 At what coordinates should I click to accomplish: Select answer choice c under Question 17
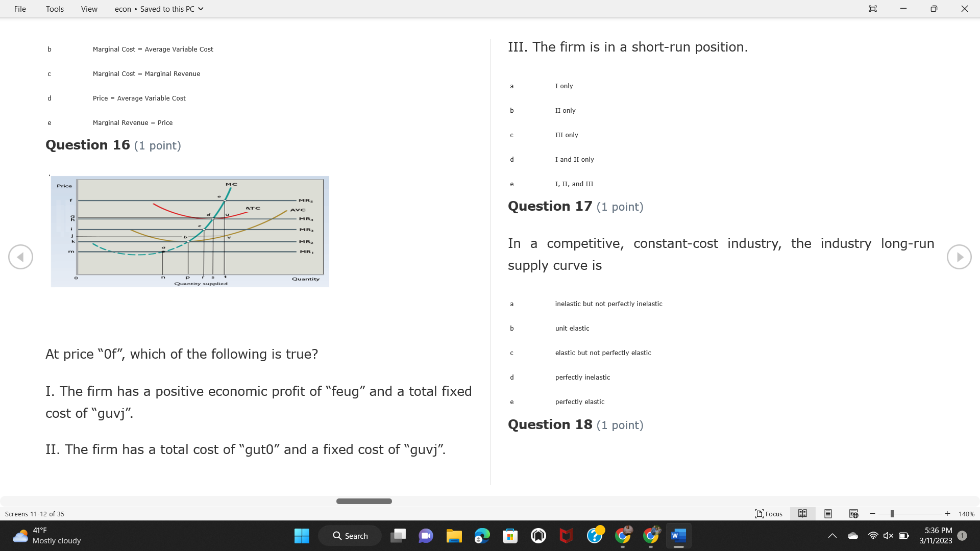tap(603, 353)
